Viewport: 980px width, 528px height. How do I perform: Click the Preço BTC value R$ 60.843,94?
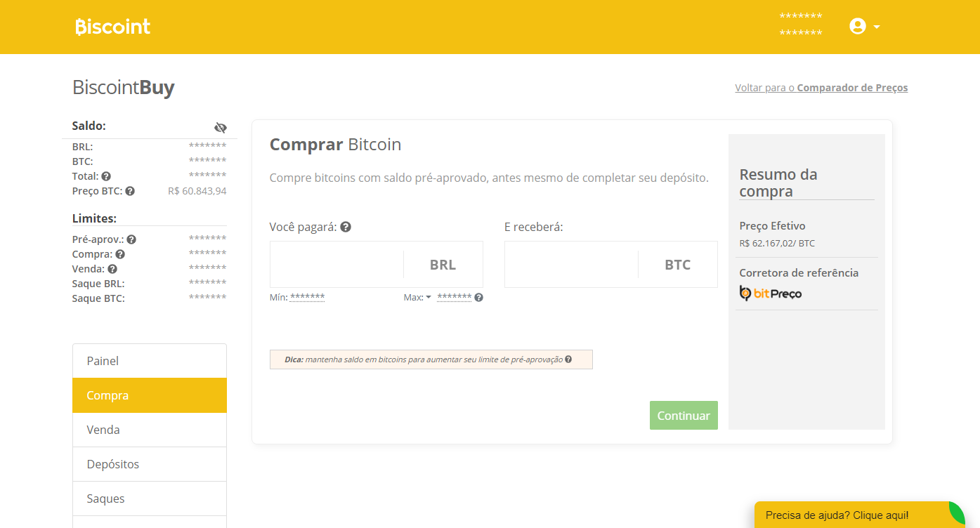197,191
